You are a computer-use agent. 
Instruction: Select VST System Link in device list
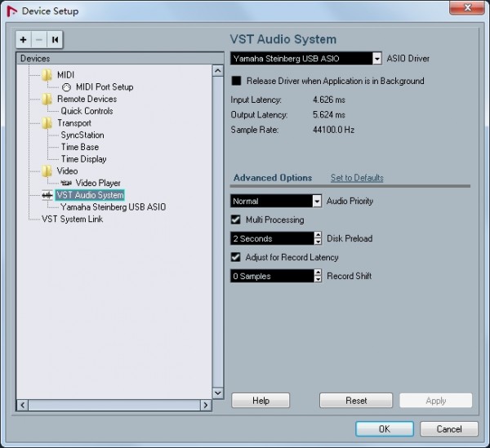72,220
